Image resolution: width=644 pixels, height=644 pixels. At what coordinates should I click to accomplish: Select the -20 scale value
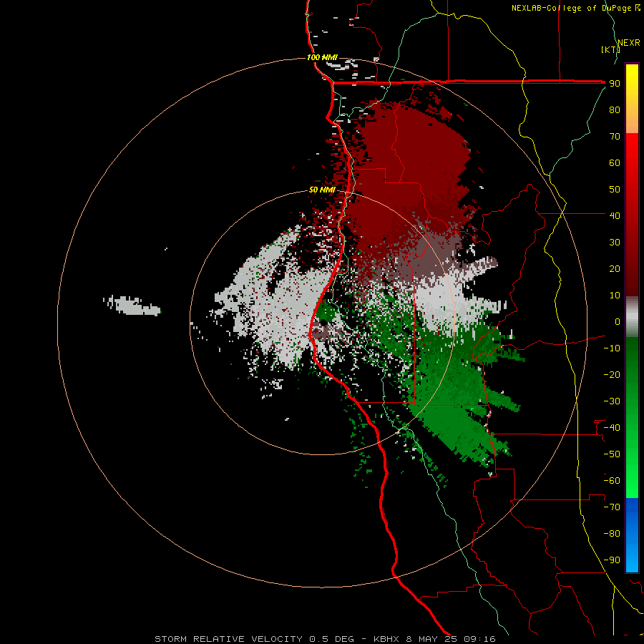[612, 374]
